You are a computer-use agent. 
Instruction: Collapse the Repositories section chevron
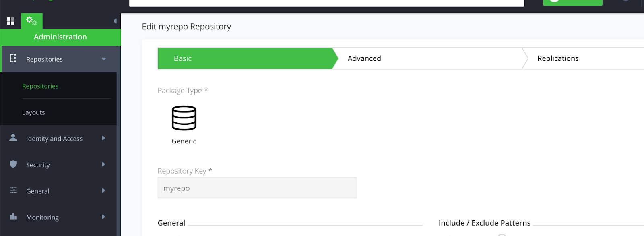coord(104,59)
